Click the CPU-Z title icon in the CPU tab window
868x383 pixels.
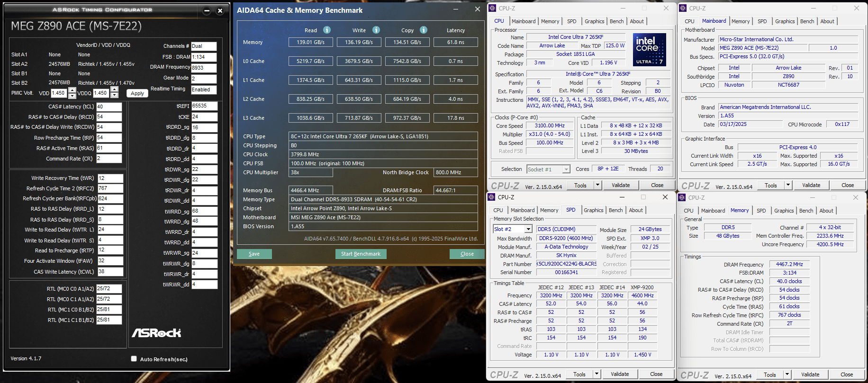(x=493, y=8)
